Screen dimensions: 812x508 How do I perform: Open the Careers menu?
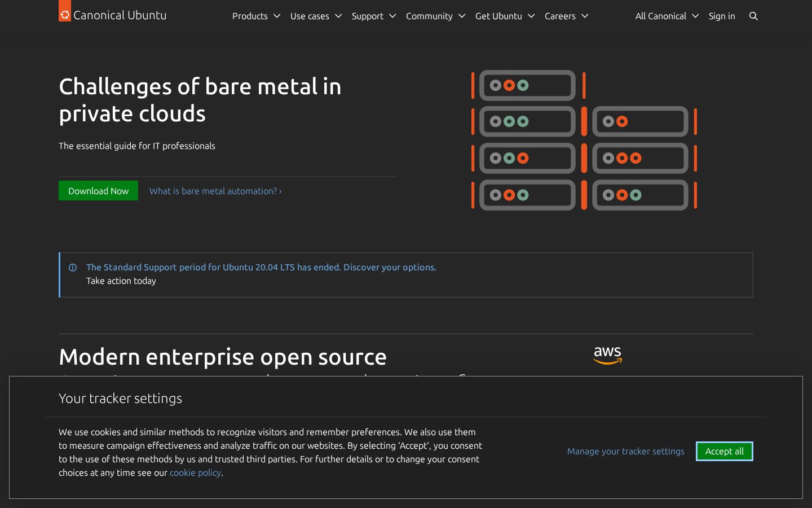click(566, 16)
